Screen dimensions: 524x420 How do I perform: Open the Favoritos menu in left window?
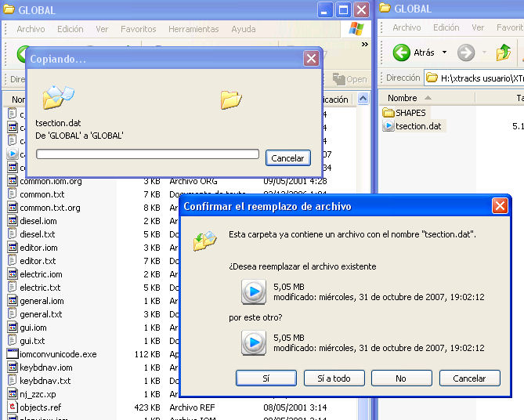(x=138, y=29)
